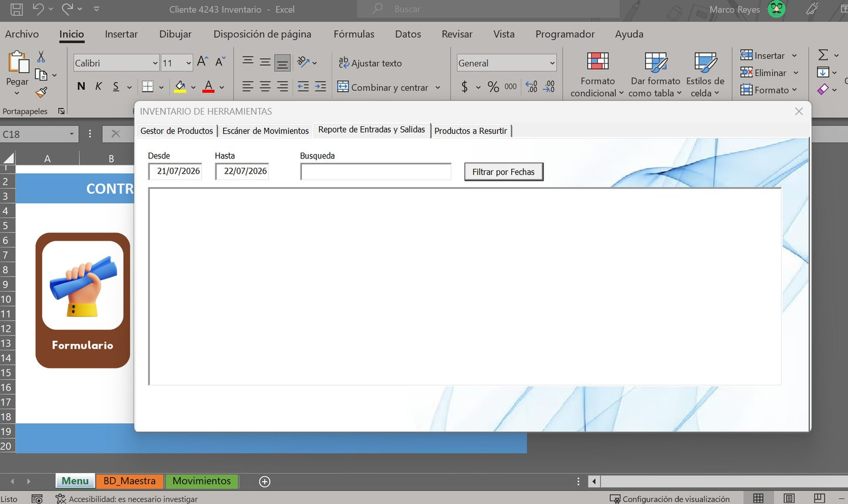Switch to the Fórmulas ribbon tab
Screen dimensions: 848x504
click(x=354, y=34)
